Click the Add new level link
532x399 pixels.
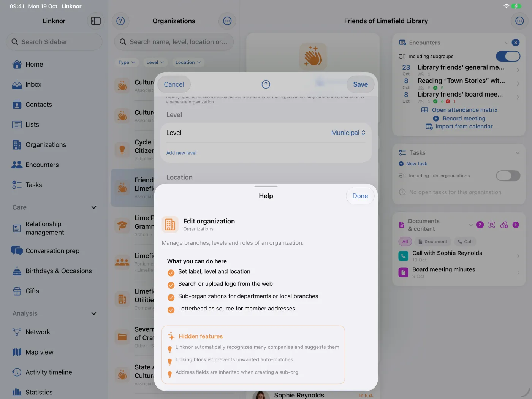pos(181,153)
